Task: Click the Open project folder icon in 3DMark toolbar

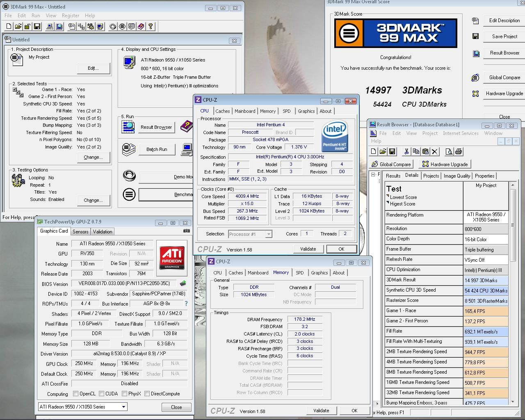Action: coord(18,27)
